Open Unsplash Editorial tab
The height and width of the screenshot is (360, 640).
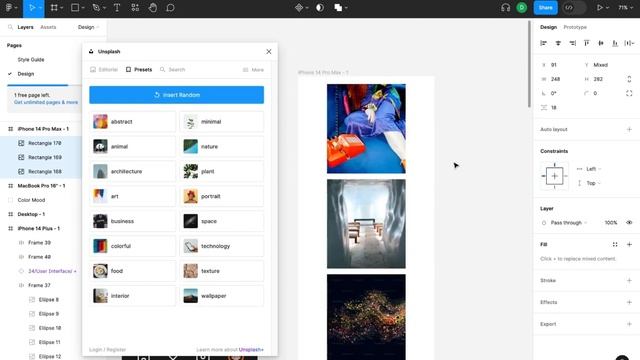pyautogui.click(x=104, y=70)
